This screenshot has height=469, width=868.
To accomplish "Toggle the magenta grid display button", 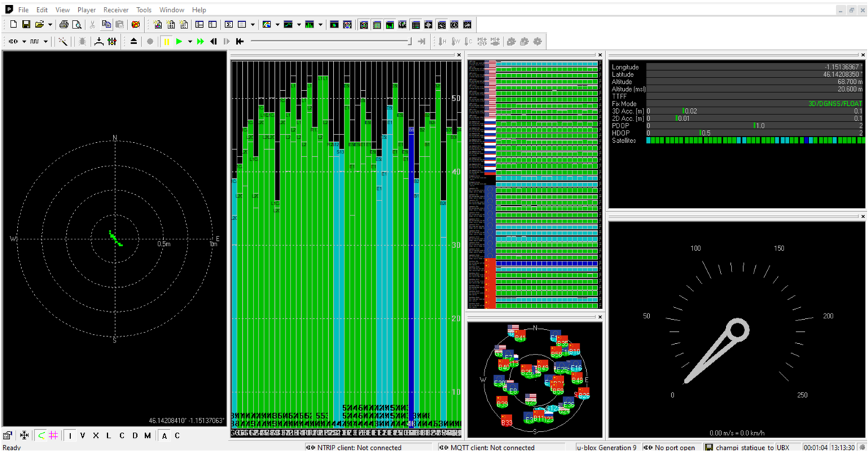I will coord(53,436).
